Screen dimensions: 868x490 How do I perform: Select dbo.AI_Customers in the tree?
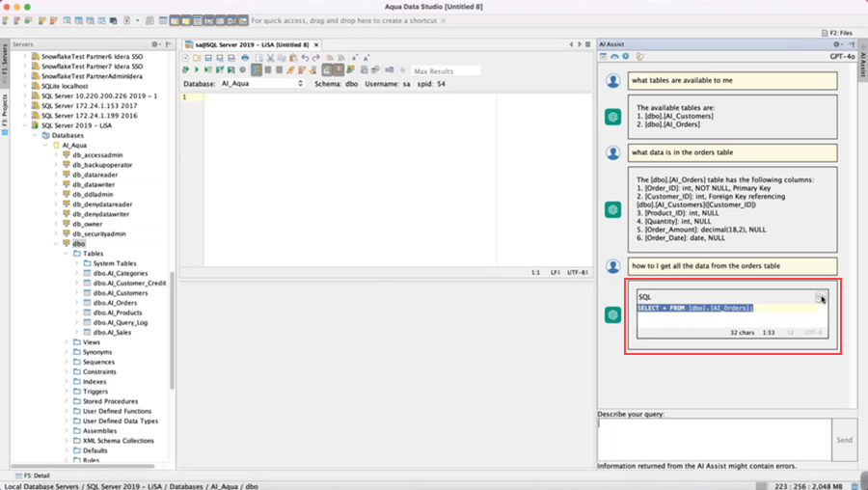click(121, 293)
